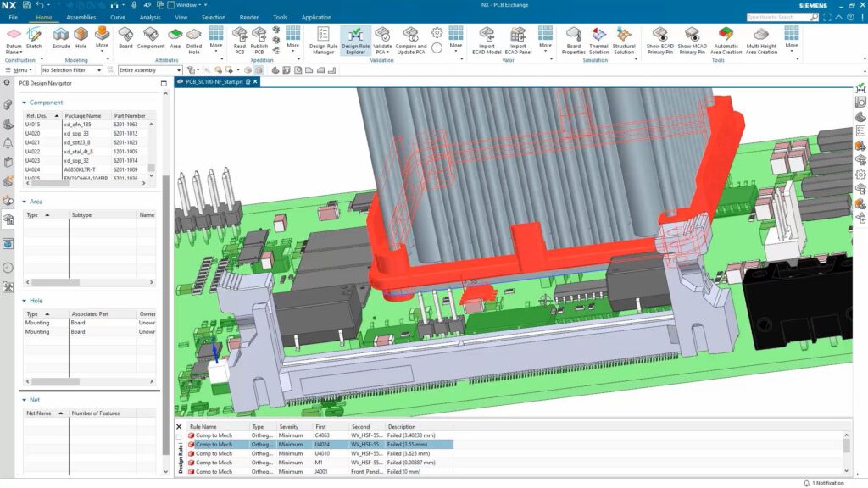Screen dimensions: 868x488
Task: Switch to the Assemblies ribbon tab
Action: [x=81, y=17]
